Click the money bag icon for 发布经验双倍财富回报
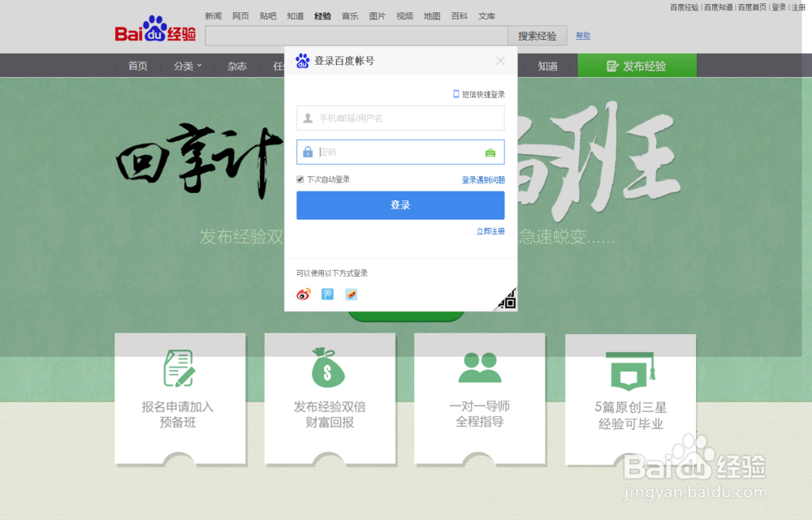The height and width of the screenshot is (520, 812). pyautogui.click(x=328, y=367)
